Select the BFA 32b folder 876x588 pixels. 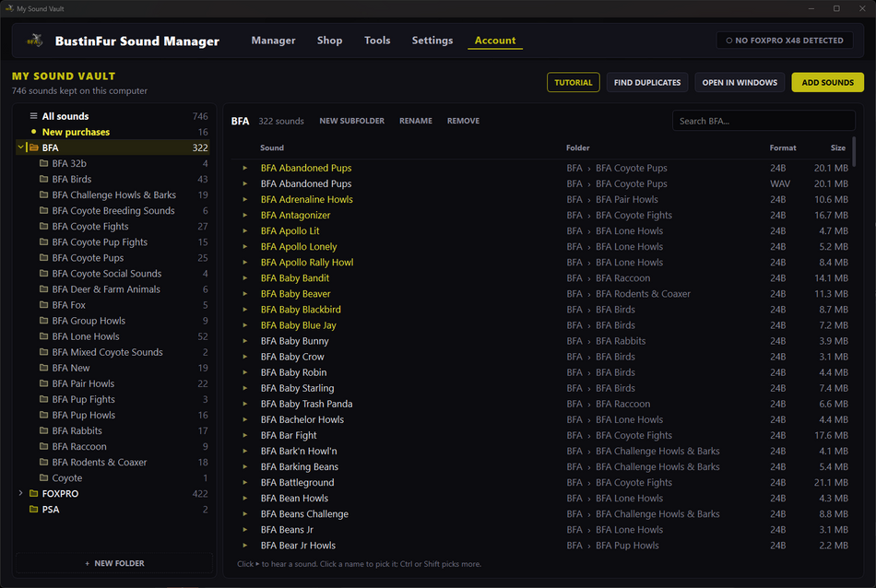pos(114,164)
